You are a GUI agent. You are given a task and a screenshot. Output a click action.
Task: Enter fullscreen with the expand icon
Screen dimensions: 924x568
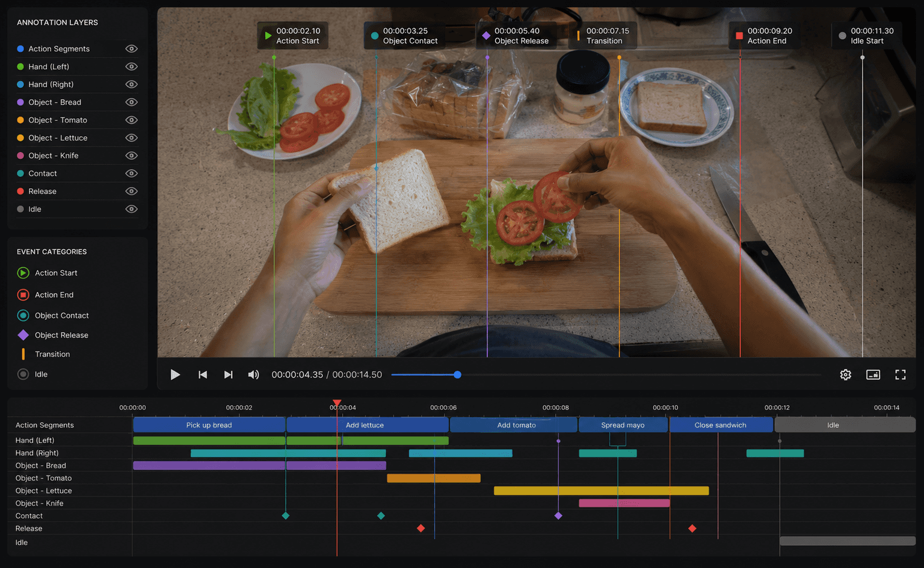tap(901, 374)
